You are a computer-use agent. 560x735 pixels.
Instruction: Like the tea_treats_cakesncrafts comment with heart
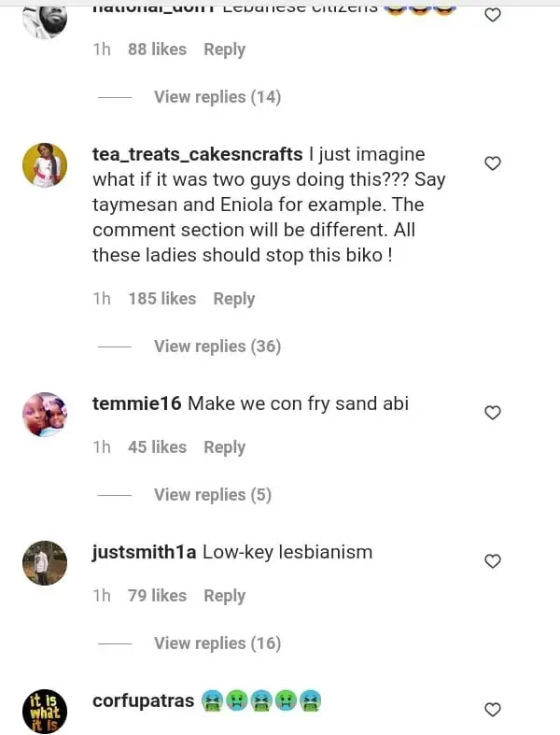493,163
